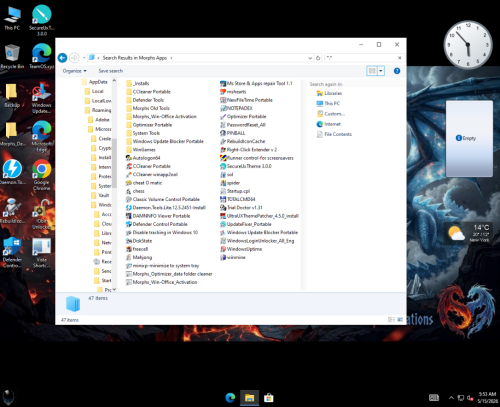
Task: Click the Forward arrow in Explorer
Action: (x=74, y=58)
